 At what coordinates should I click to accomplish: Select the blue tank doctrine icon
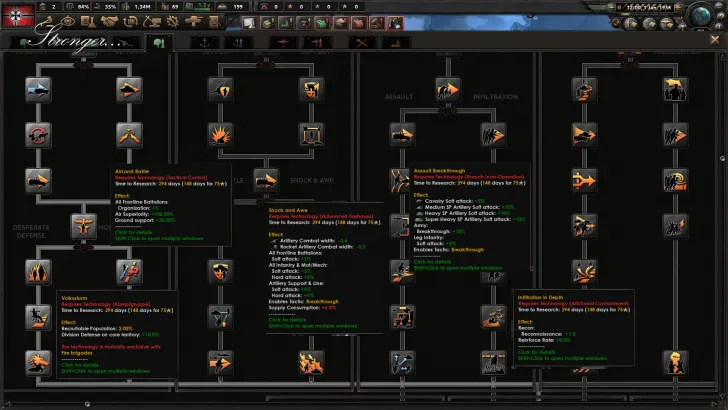click(38, 89)
